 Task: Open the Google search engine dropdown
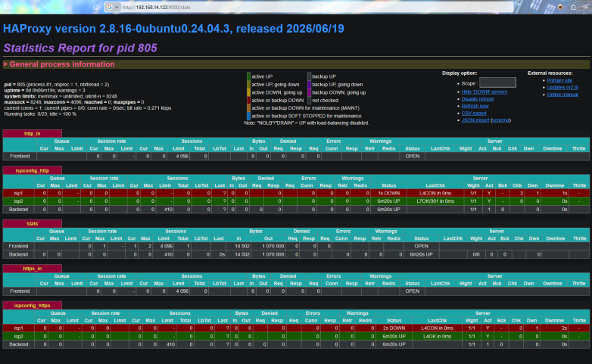coord(113,7)
